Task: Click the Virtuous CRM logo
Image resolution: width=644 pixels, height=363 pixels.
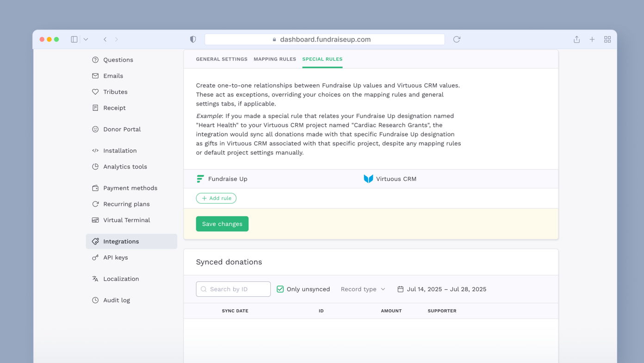Action: [368, 178]
